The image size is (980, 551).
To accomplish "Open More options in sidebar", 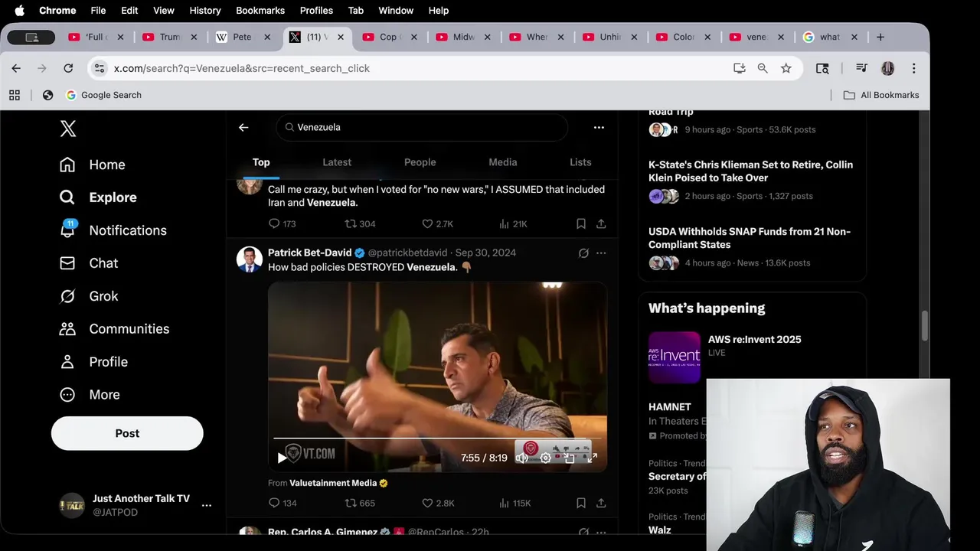I will (90, 395).
